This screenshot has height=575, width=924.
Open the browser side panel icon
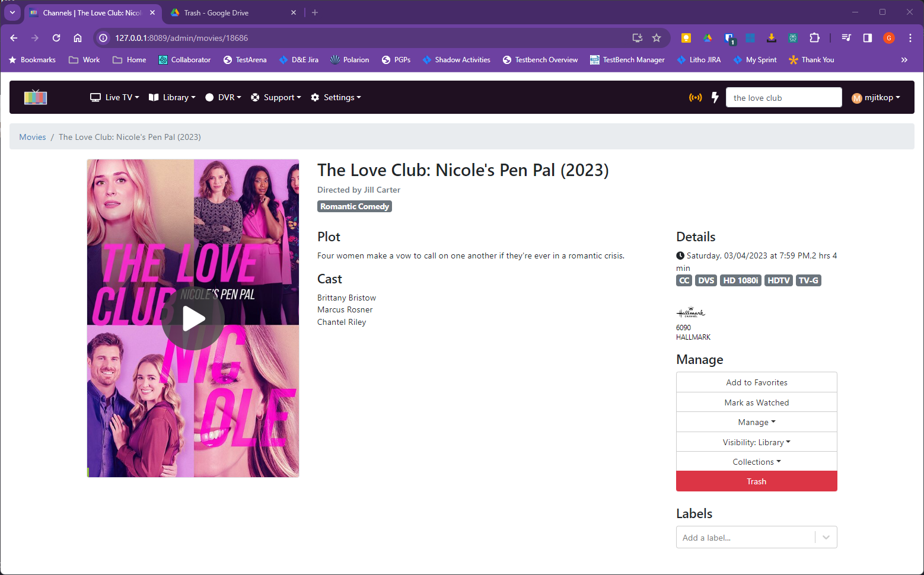867,38
